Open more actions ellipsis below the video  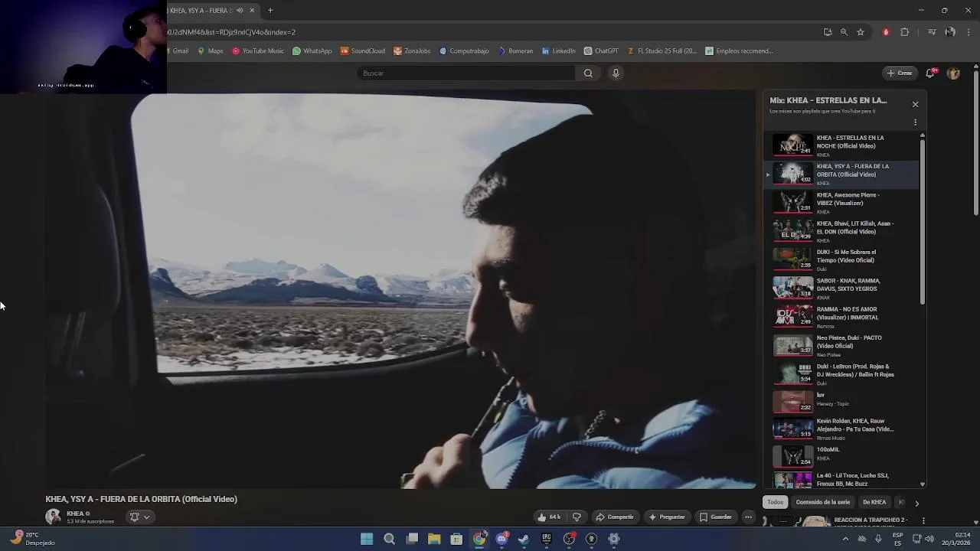(x=748, y=517)
